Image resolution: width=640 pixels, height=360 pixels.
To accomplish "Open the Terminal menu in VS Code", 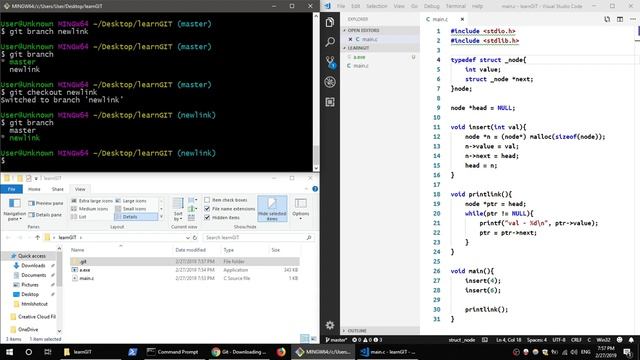I will 456,6.
